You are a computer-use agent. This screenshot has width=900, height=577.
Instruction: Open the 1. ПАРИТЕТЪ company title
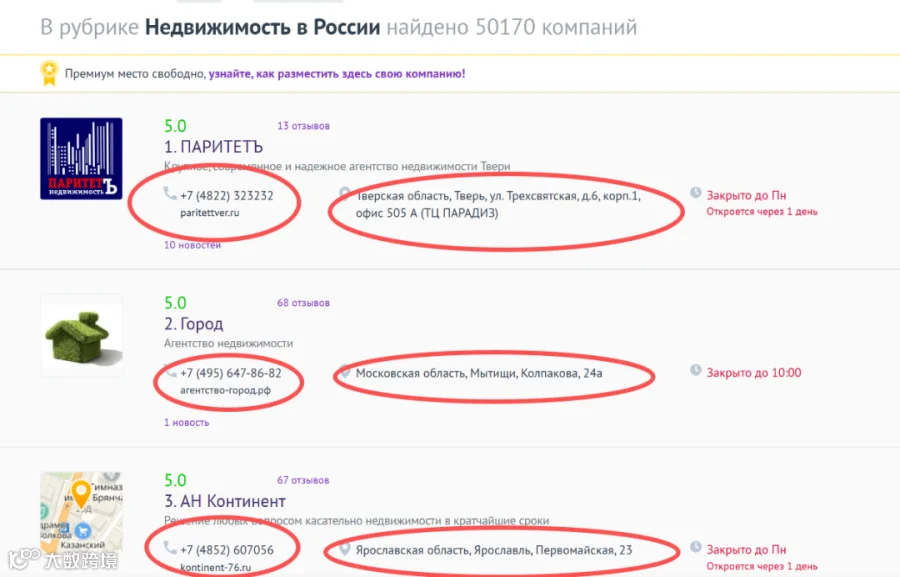coord(214,147)
